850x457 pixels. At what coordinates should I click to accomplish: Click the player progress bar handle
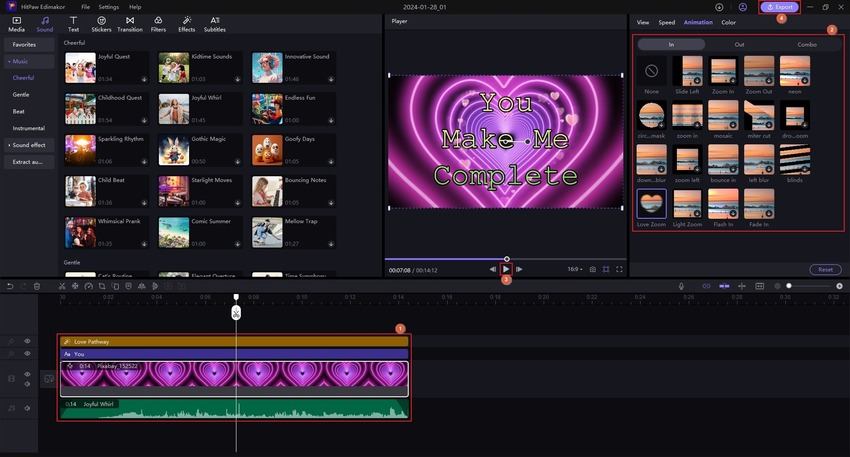(x=507, y=259)
